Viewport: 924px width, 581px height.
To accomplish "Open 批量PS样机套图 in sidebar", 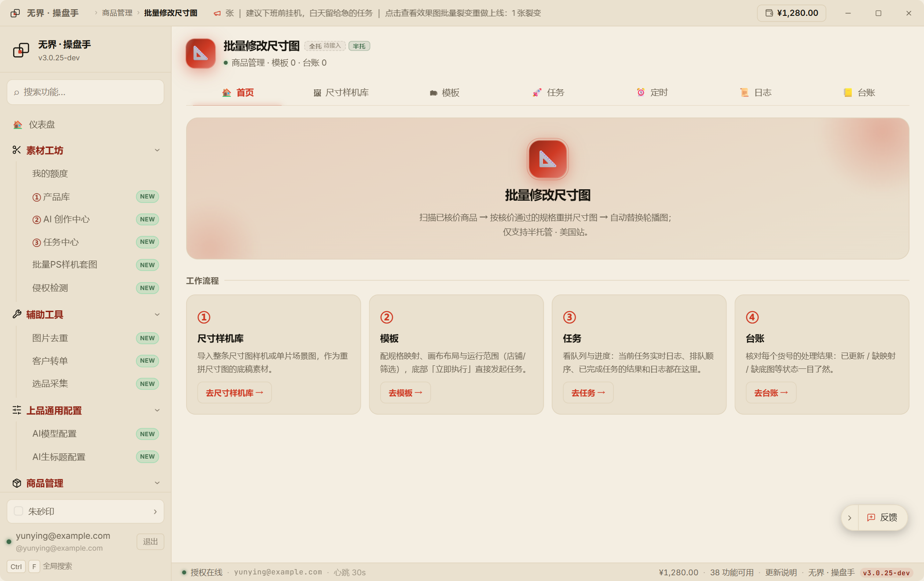I will [94, 265].
